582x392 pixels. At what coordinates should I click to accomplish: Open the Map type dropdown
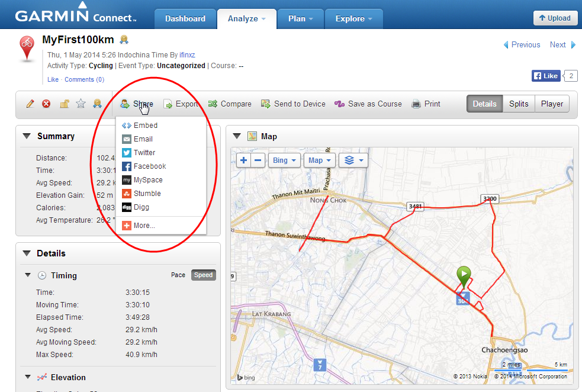click(x=320, y=160)
